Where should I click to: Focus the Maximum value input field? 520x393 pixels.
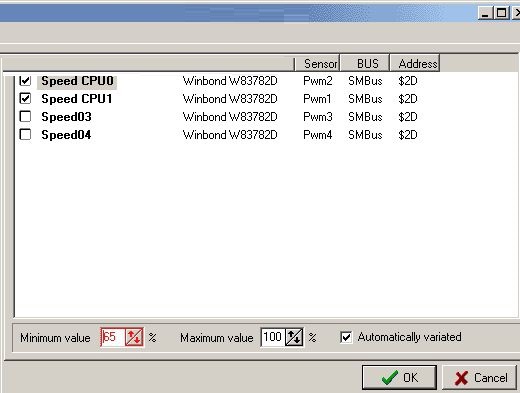pyautogui.click(x=273, y=337)
